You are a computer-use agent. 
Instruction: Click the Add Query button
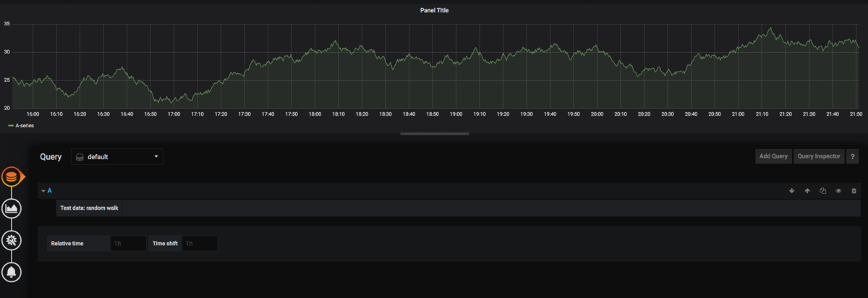pyautogui.click(x=773, y=156)
